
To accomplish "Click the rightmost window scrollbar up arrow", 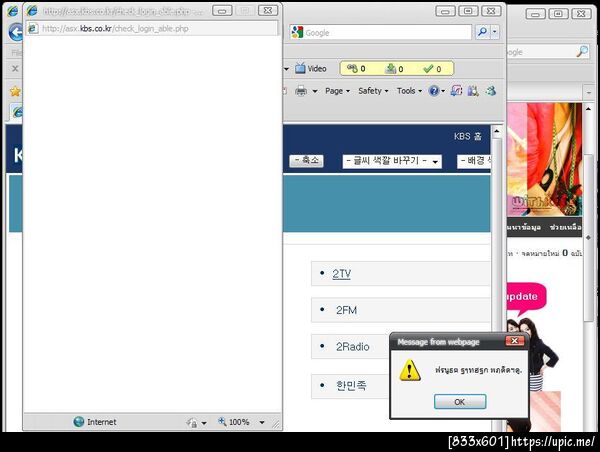I will [x=588, y=109].
